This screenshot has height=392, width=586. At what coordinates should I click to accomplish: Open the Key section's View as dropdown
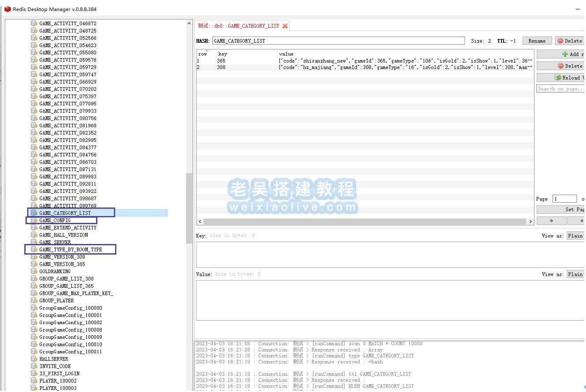point(575,236)
